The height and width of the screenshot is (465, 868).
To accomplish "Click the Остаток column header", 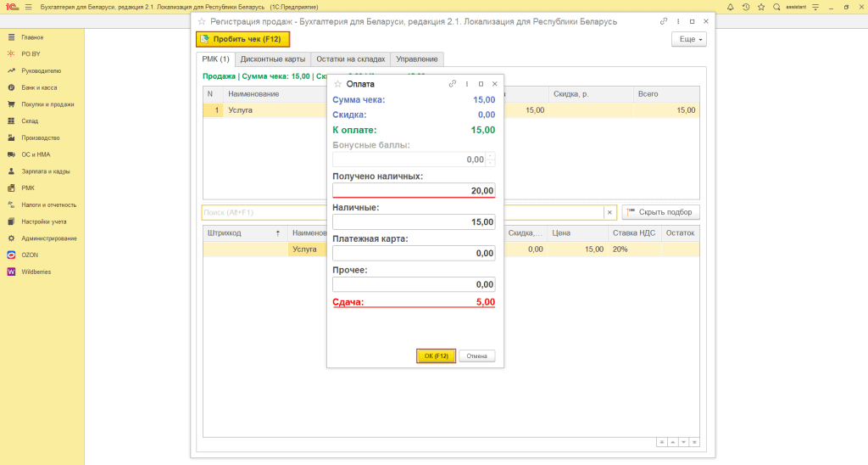I will [681, 233].
